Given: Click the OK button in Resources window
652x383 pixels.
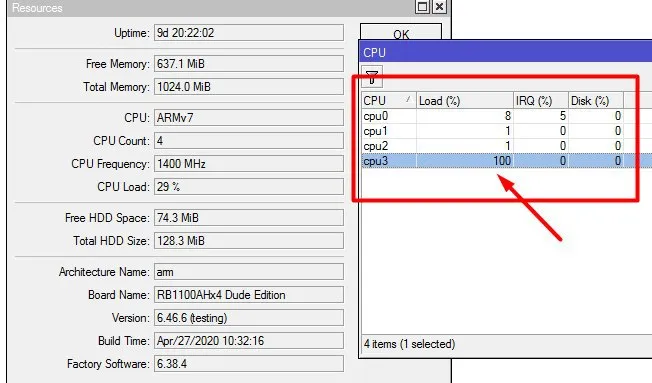Looking at the screenshot, I should pos(401,32).
